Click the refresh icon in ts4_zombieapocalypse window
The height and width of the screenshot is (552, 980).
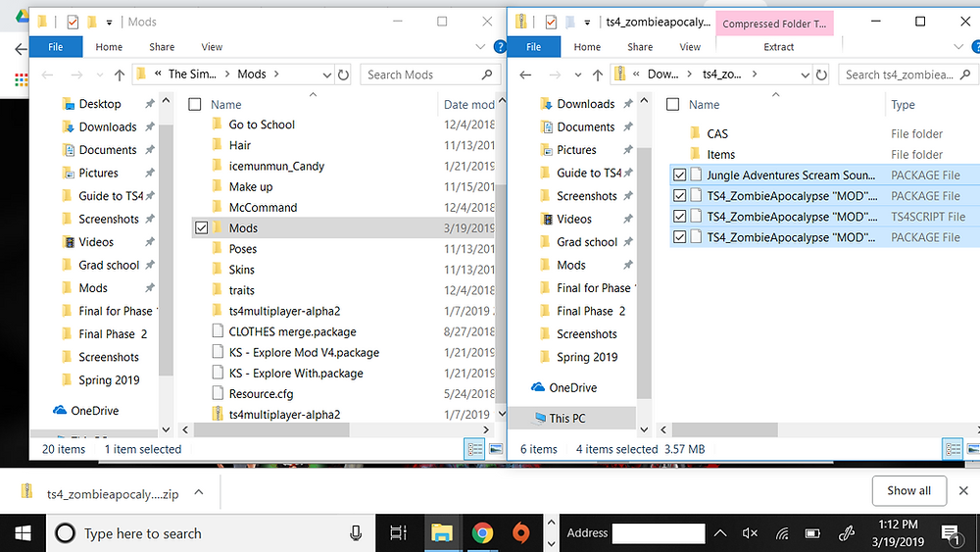[x=821, y=75]
